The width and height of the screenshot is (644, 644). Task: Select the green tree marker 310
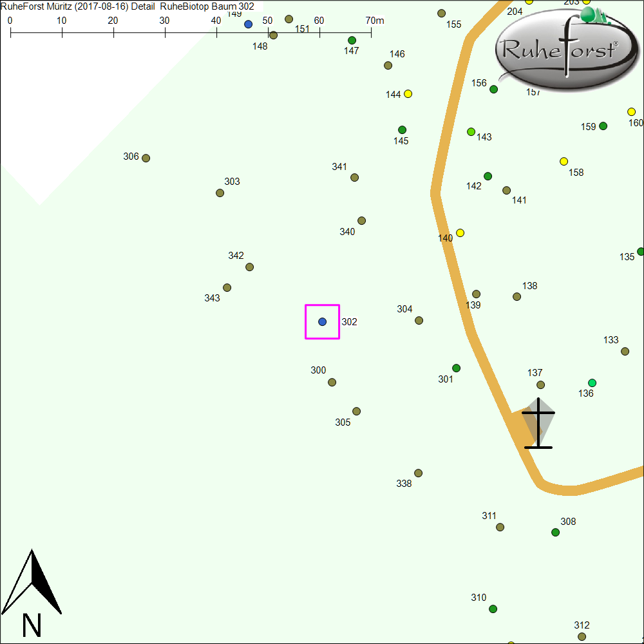pyautogui.click(x=493, y=609)
